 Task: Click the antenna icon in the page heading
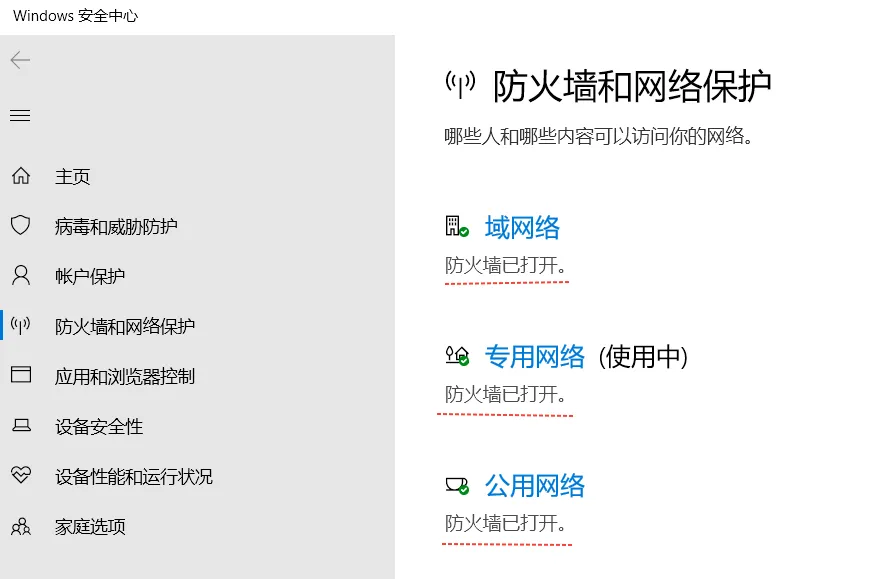coord(460,85)
